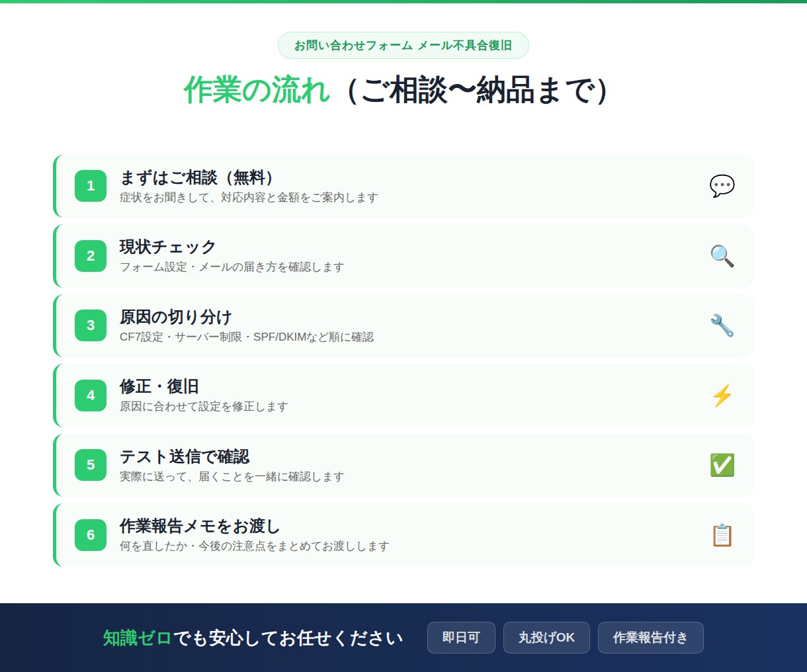Click the text 何を直したか・今後の注意点をまとめてお渡しします
This screenshot has height=672, width=807.
point(255,546)
